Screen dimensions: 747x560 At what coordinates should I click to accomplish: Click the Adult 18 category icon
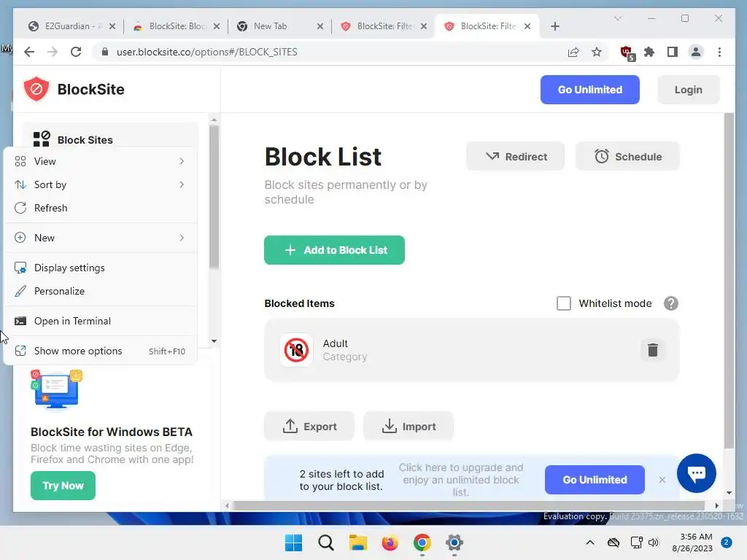296,350
